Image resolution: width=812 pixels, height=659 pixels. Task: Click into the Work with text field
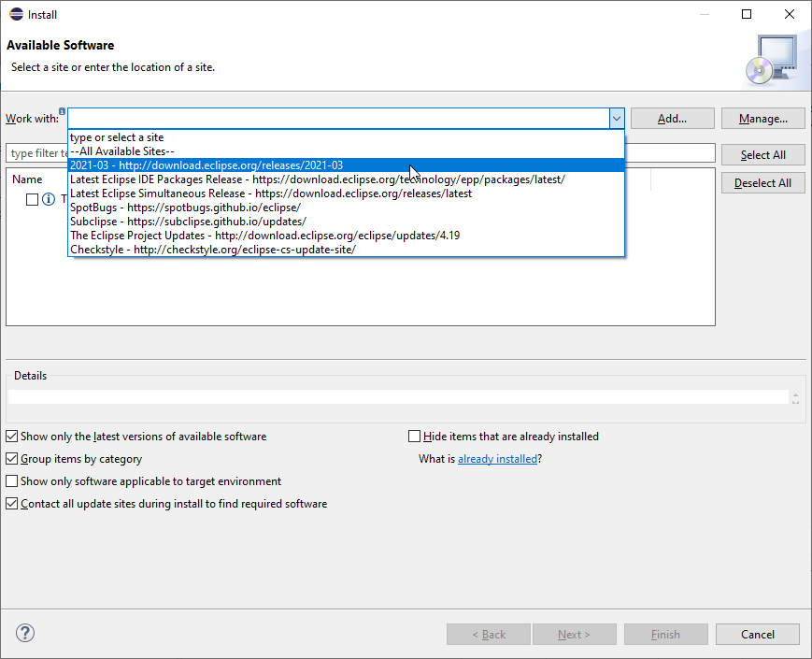(336, 119)
